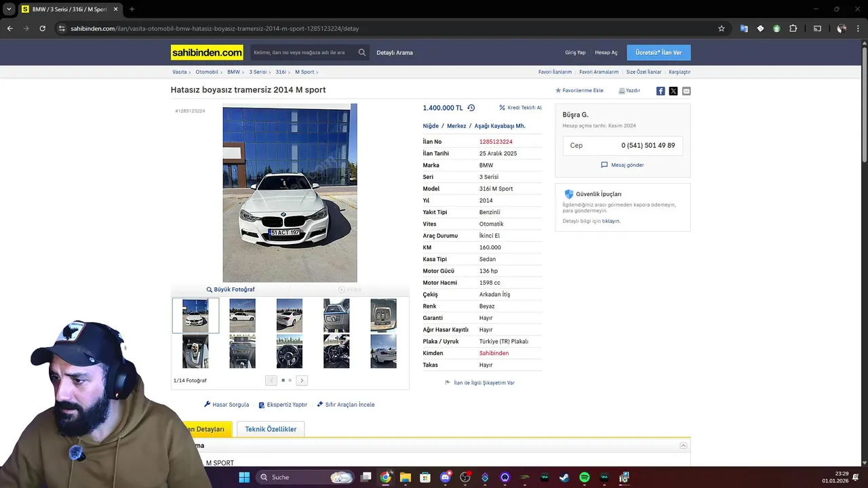The image size is (868, 488).
Task: Click the Yazdır print icon
Action: point(622,90)
